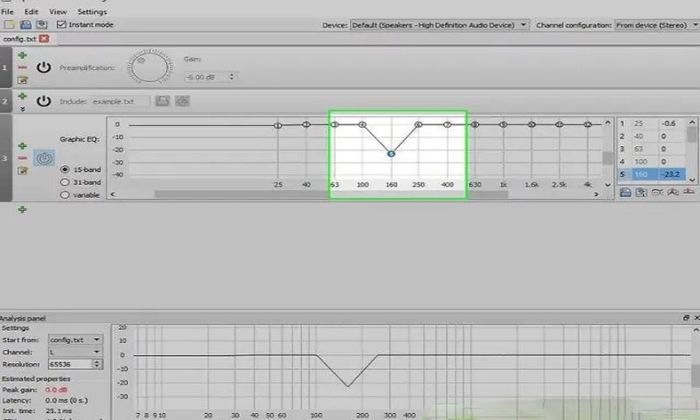Image resolution: width=700 pixels, height=420 pixels.
Task: Click the Resolution spinner arrows
Action: (97, 364)
